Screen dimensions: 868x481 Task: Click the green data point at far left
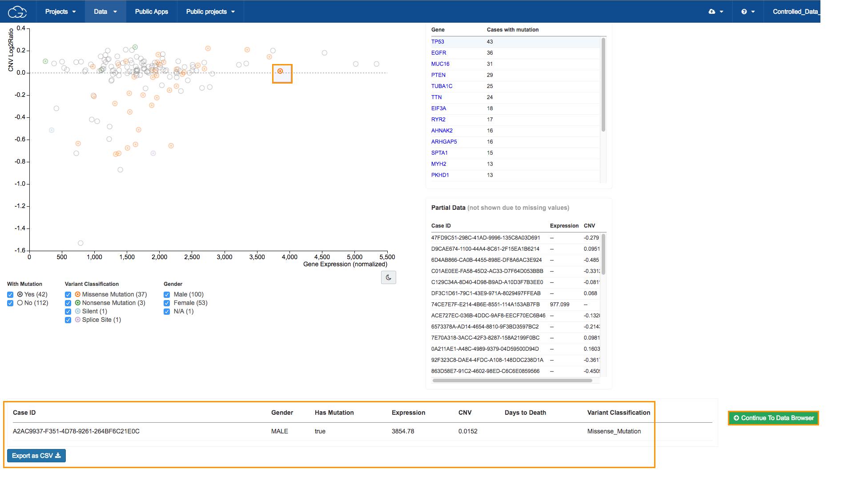click(x=45, y=61)
